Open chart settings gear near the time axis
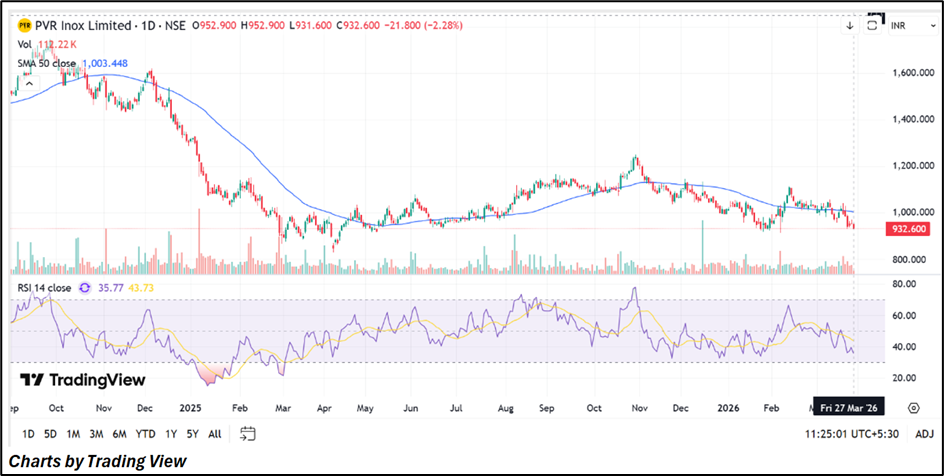This screenshot has width=944, height=476. point(913,408)
